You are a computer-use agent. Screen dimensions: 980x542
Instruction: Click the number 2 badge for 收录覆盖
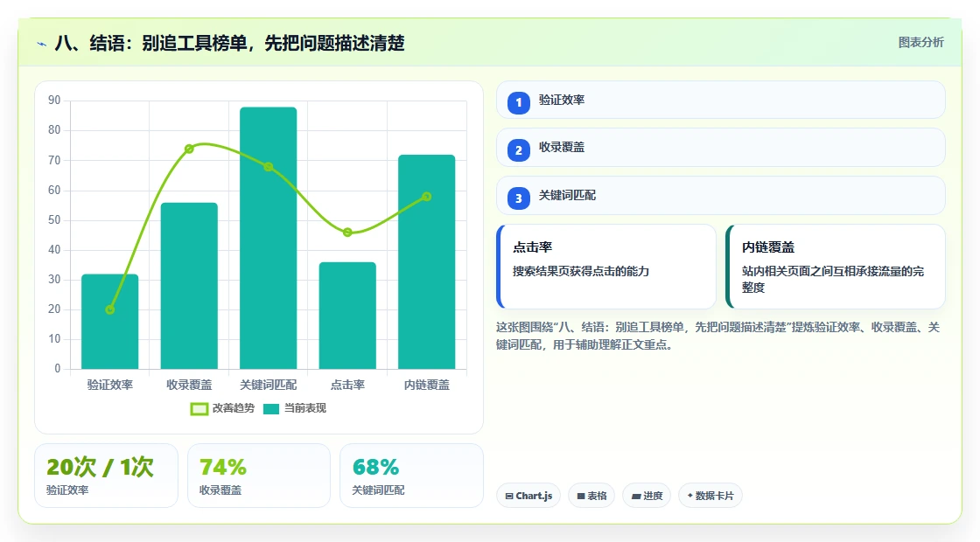(x=519, y=149)
